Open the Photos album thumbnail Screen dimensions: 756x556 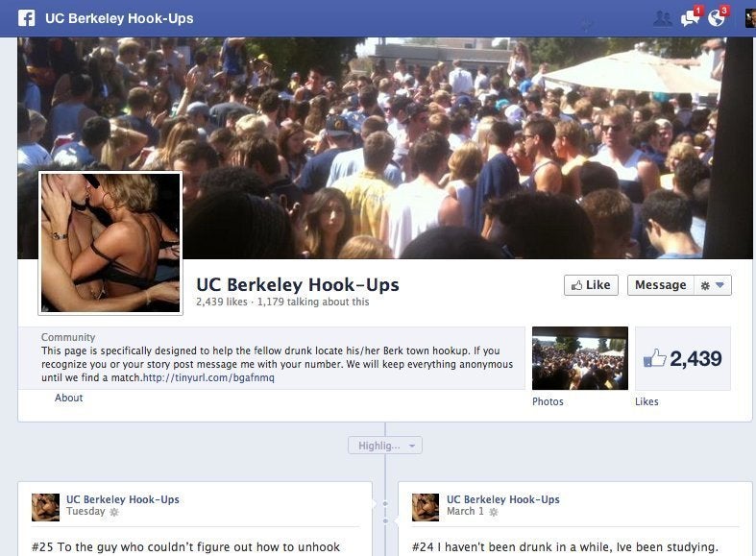pos(580,358)
